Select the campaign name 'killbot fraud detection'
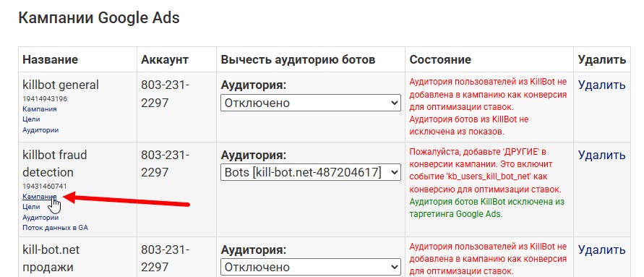 [55, 163]
